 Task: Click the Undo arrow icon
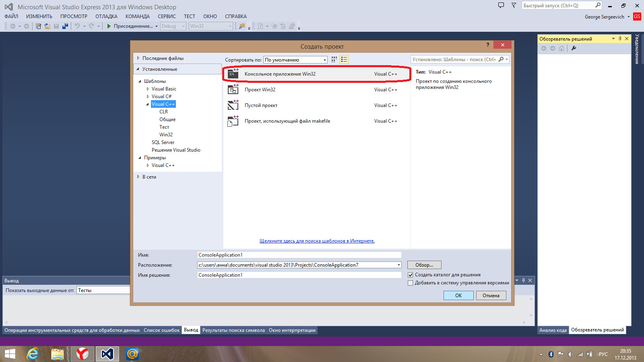point(77,26)
